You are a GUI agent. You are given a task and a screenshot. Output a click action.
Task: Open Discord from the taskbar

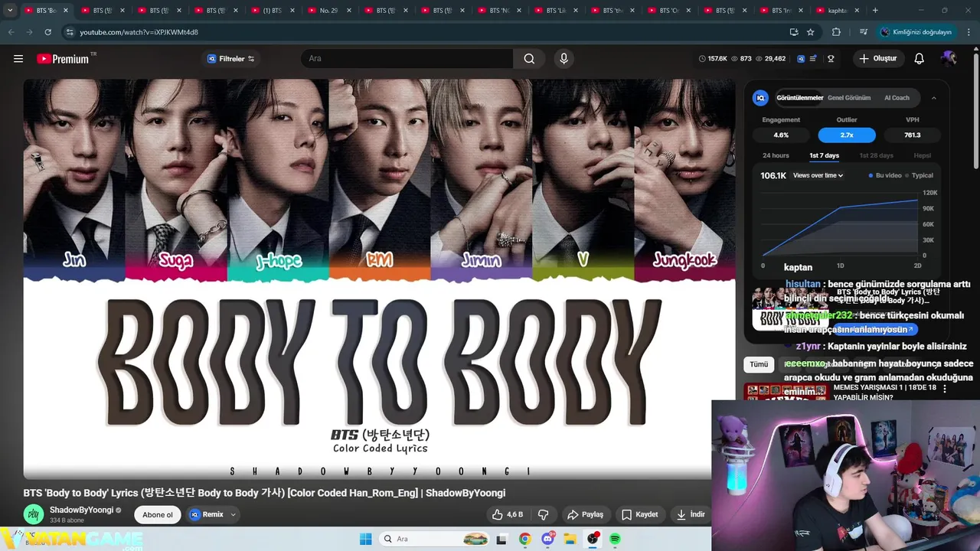(547, 539)
